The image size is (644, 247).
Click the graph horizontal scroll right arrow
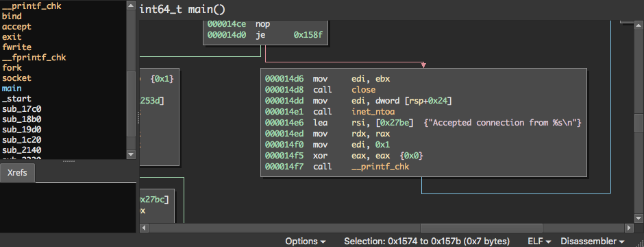click(x=629, y=228)
